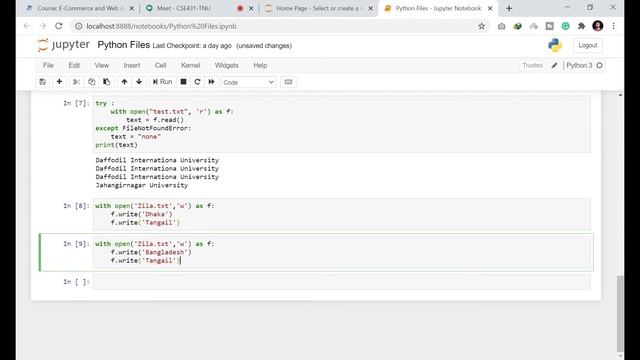Viewport: 640px width, 360px height.
Task: Switch to the Home Page - Select or create tab
Action: click(x=319, y=8)
